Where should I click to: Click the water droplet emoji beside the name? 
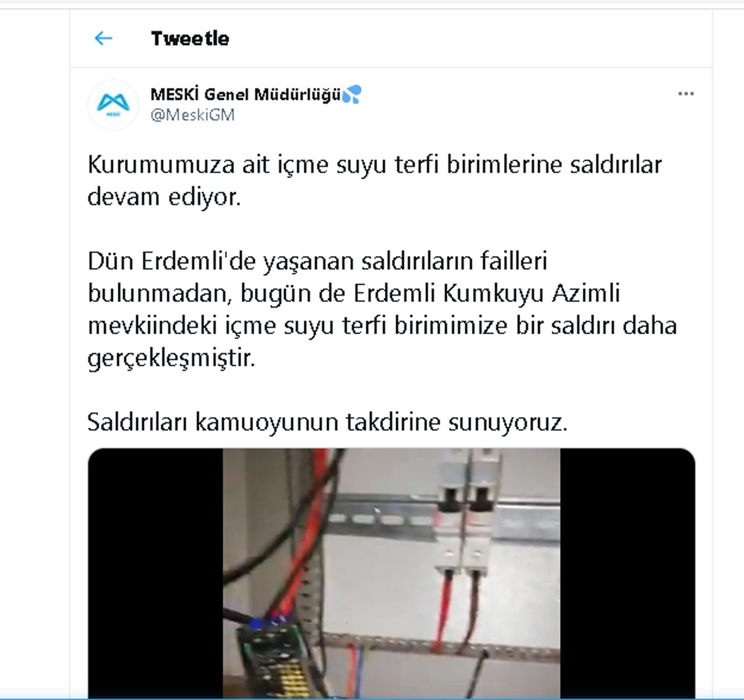[352, 94]
